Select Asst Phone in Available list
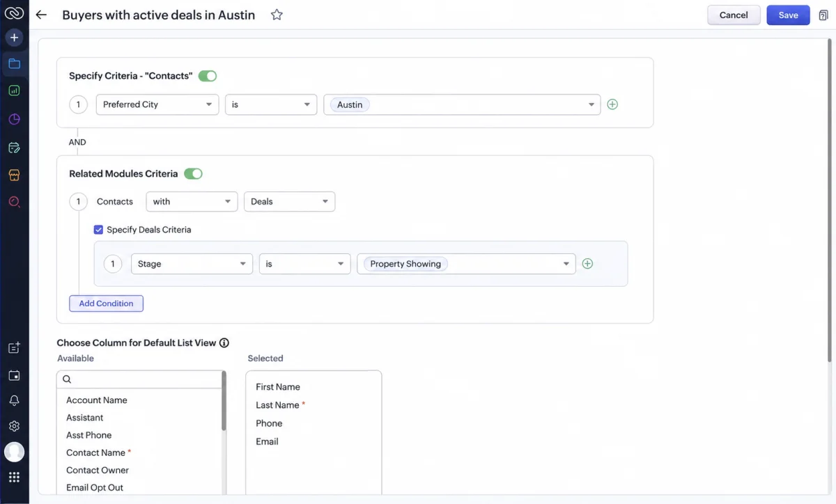 point(88,435)
